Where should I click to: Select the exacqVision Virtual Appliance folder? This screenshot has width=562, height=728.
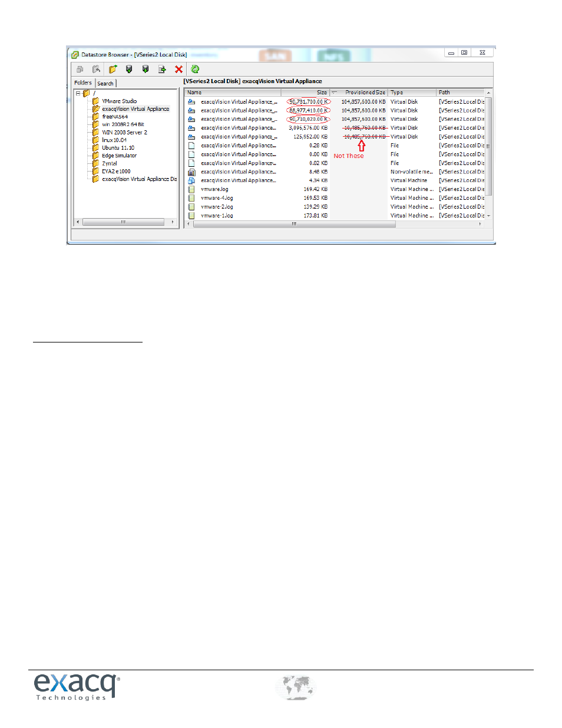pos(135,109)
